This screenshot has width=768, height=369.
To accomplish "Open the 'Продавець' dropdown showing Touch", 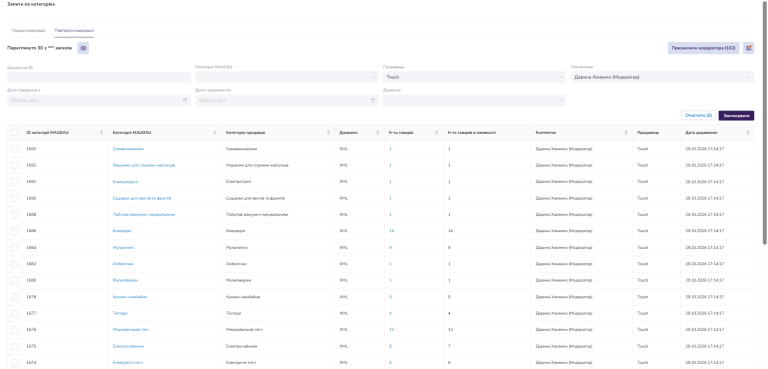I will click(x=475, y=77).
